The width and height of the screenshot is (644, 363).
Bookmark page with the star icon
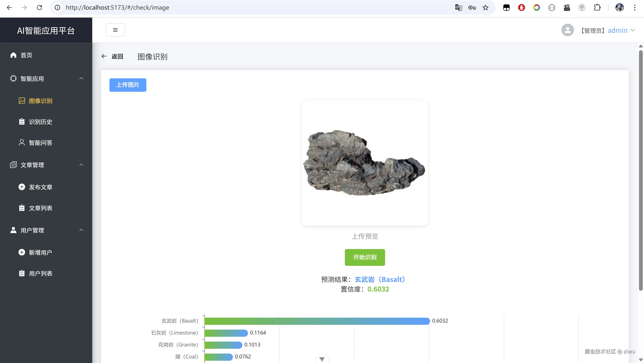pos(485,8)
